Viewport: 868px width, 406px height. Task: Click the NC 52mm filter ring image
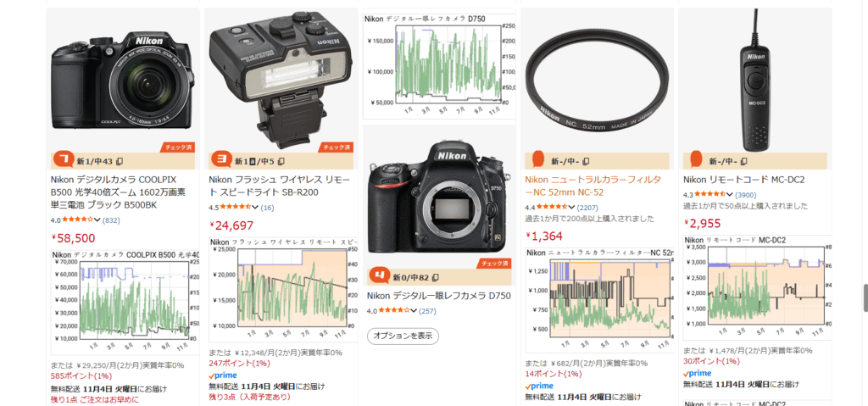pos(597,79)
